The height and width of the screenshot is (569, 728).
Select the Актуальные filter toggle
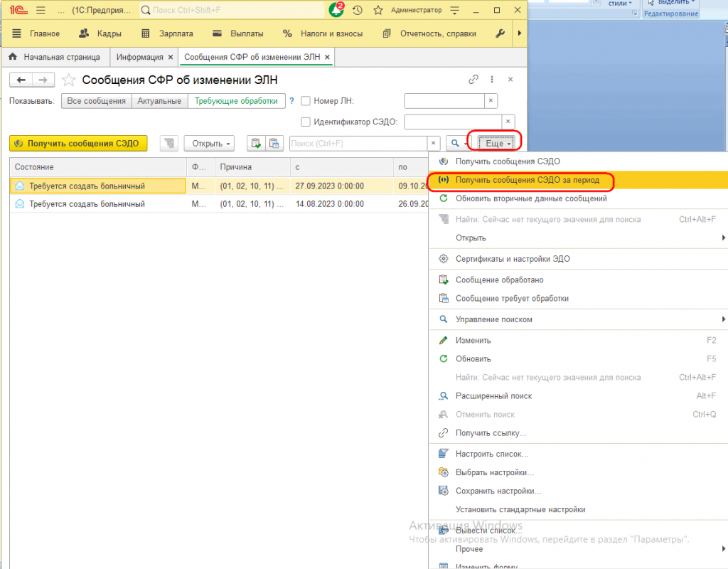(159, 101)
